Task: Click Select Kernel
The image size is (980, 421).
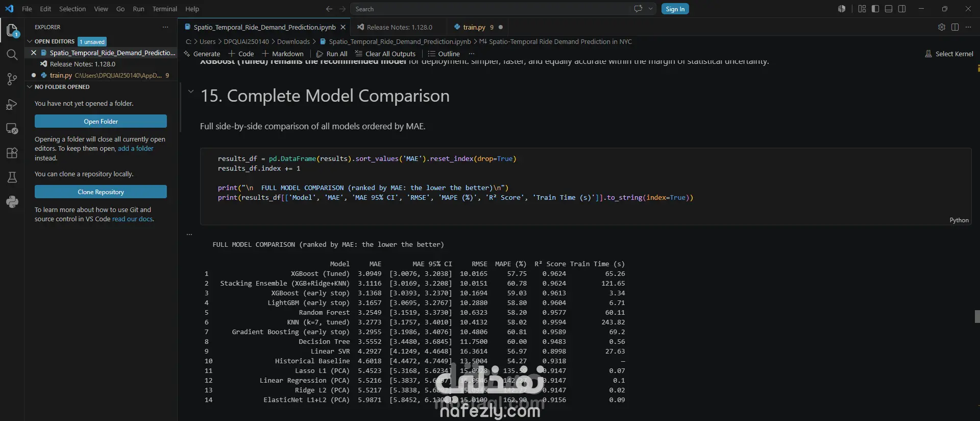Action: point(949,54)
